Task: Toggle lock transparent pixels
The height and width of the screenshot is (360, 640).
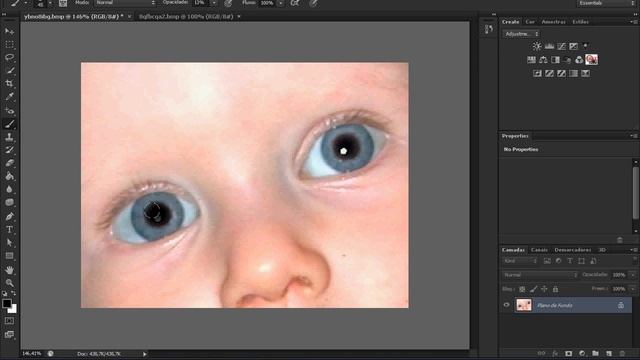Action: point(522,289)
